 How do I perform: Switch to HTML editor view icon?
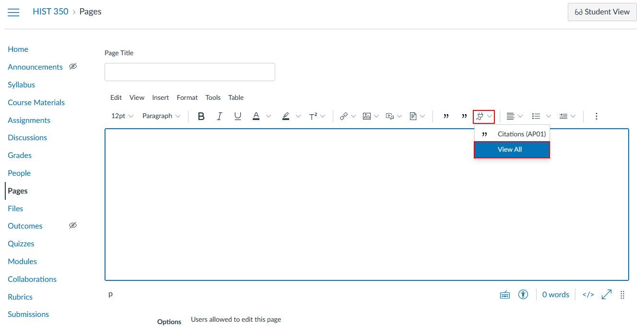pyautogui.click(x=588, y=295)
